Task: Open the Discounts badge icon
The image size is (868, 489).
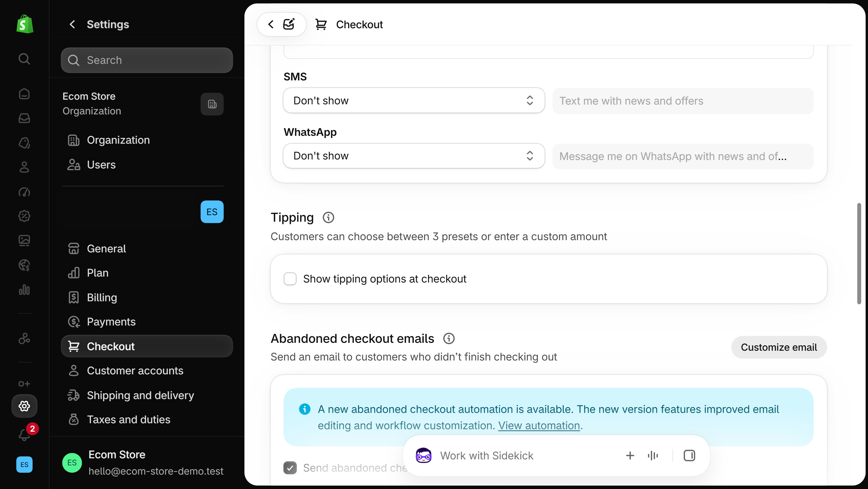Action: [24, 216]
